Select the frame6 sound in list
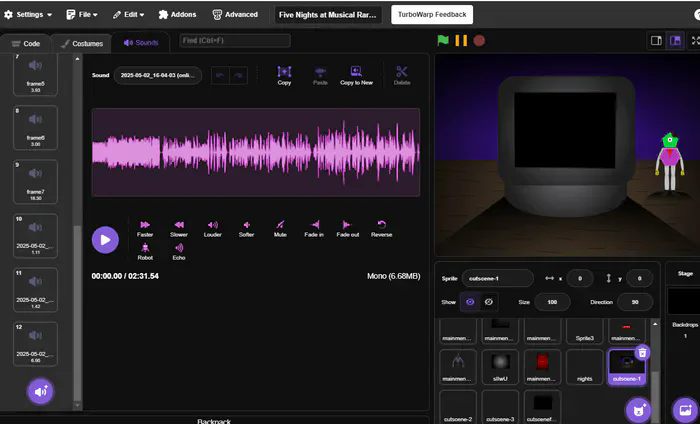Viewport: 700px width, 424px height. click(x=35, y=128)
